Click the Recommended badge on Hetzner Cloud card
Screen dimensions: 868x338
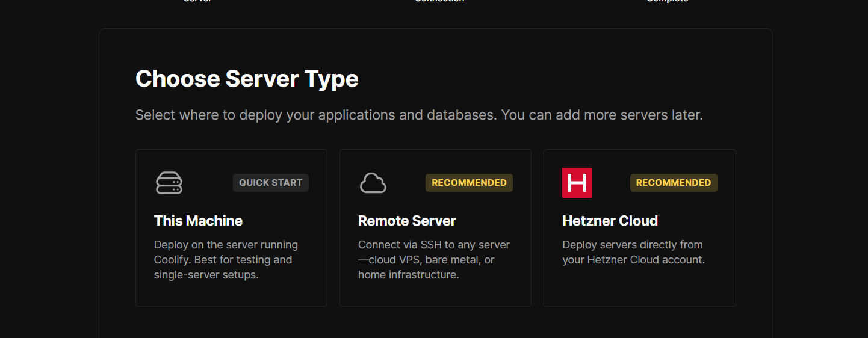(673, 183)
